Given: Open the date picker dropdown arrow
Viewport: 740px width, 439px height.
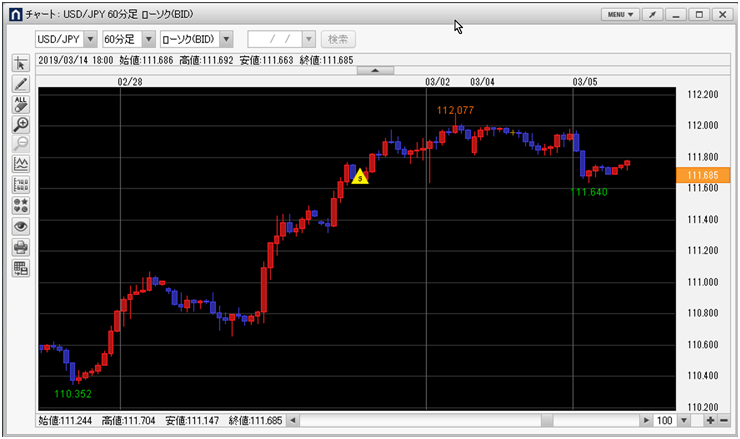Looking at the screenshot, I should [x=309, y=39].
